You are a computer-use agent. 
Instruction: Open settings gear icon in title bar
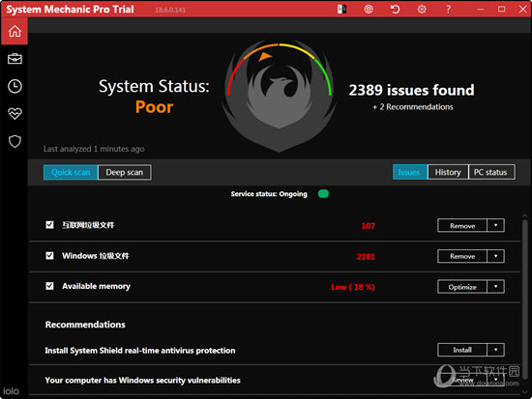point(422,9)
